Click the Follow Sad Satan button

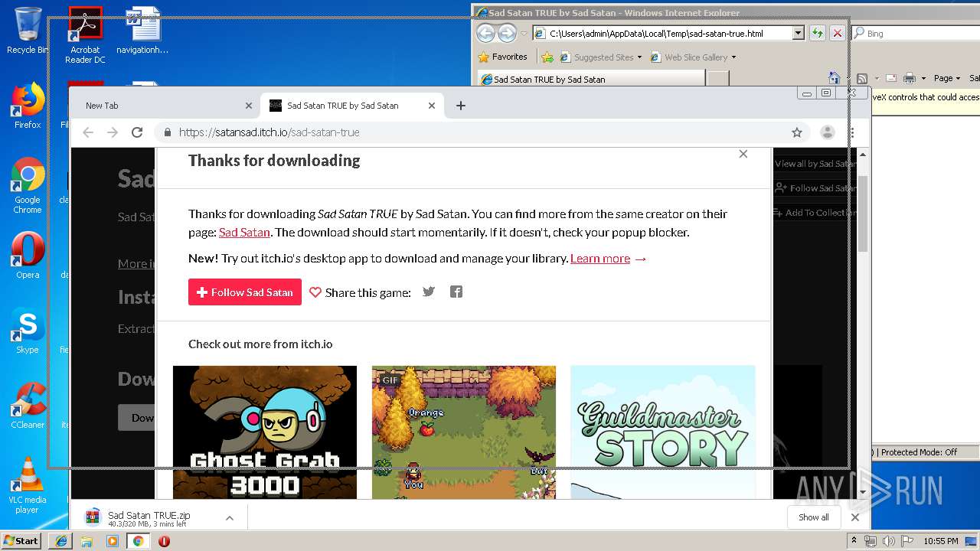coord(245,292)
